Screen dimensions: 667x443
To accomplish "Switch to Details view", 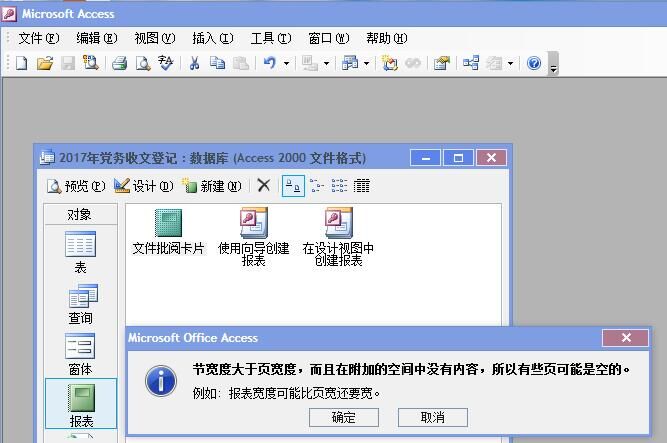I will point(361,186).
